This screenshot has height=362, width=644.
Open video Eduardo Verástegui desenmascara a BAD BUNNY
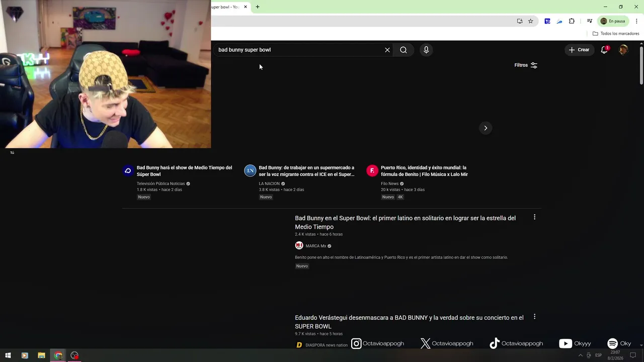coord(409,322)
